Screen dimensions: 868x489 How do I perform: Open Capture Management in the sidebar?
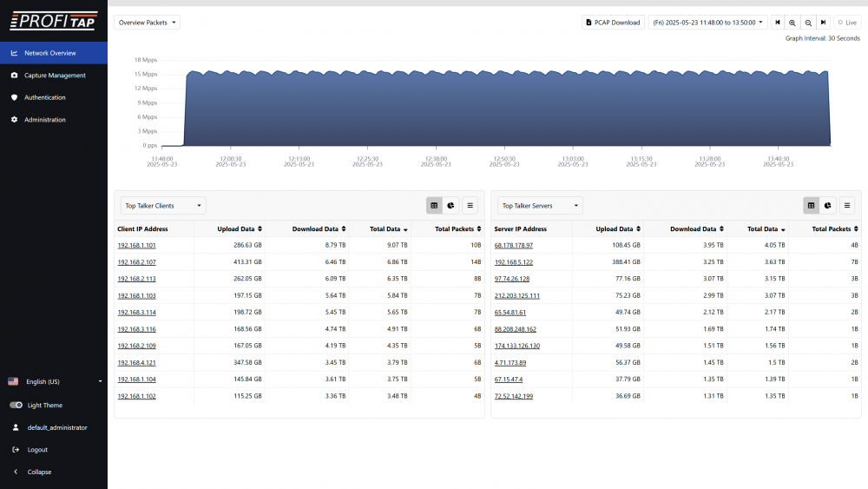coord(55,76)
